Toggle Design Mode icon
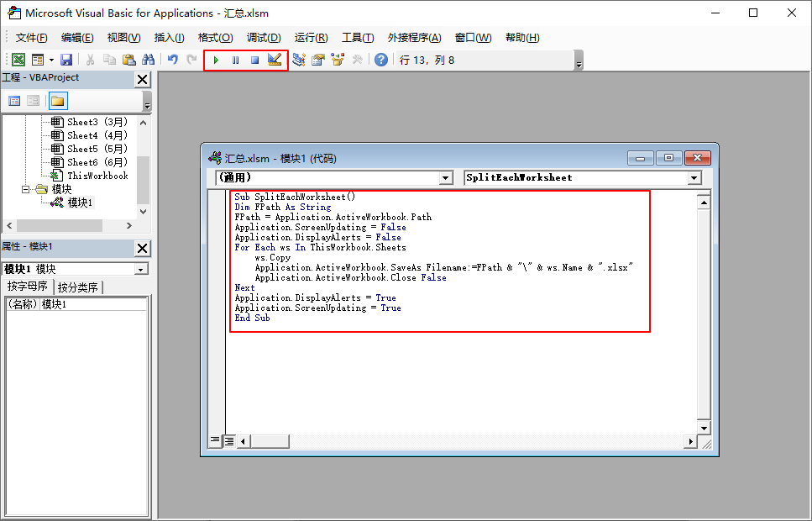Viewport: 812px width, 521px height. 275,60
